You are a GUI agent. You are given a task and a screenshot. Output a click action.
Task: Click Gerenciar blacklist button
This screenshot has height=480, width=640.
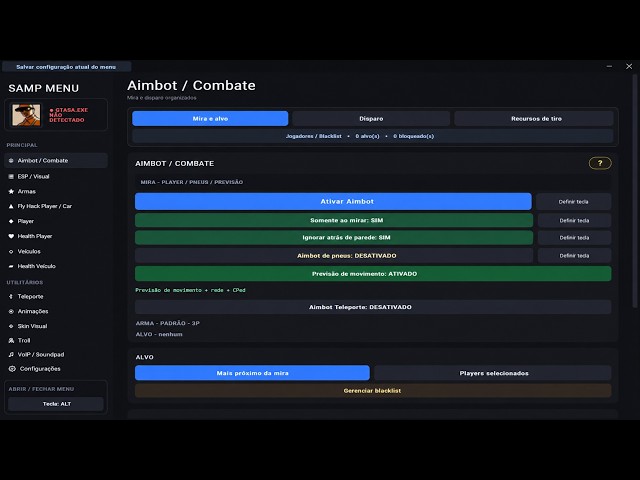click(x=373, y=391)
